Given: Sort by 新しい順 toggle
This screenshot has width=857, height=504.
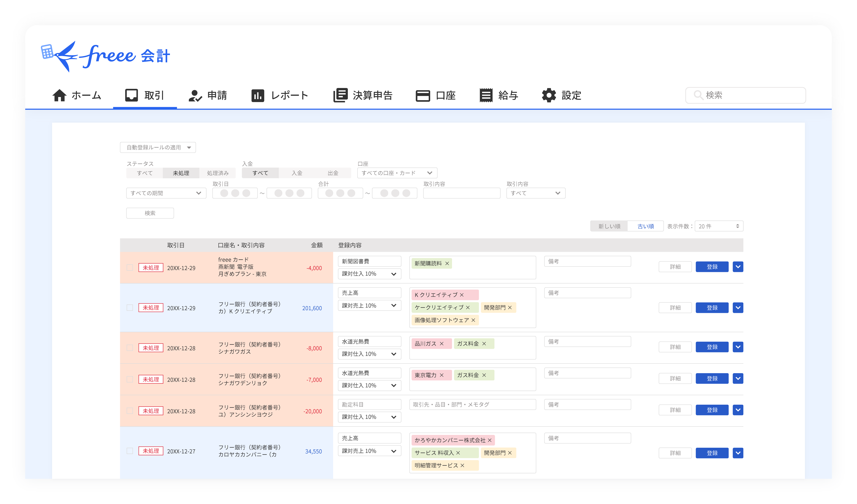Looking at the screenshot, I should click(609, 226).
